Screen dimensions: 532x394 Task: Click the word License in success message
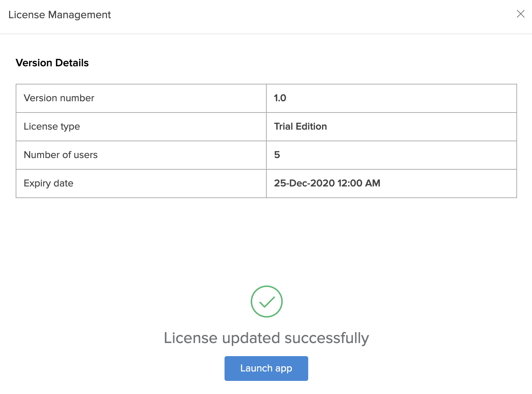pos(191,338)
